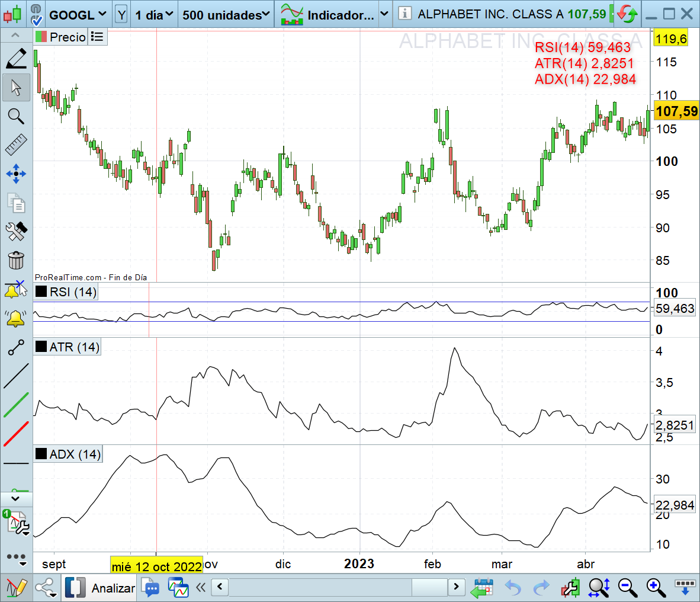Viewport: 700px width, 602px height.
Task: Open the Indicador menu button
Action: [327, 15]
